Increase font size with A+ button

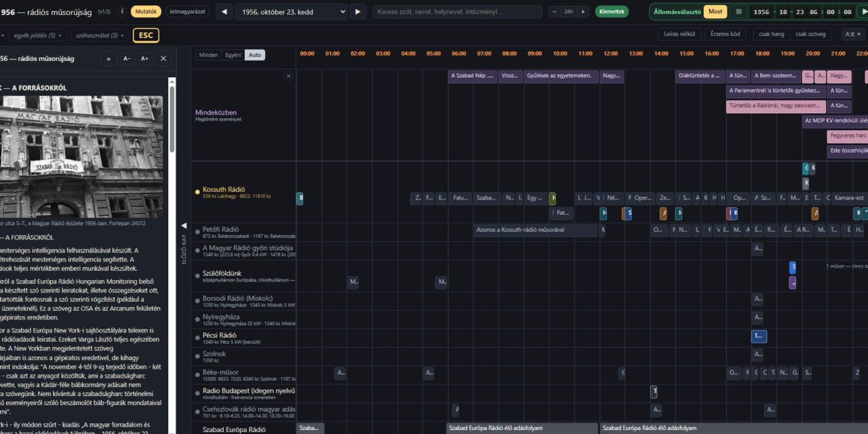click(x=144, y=58)
